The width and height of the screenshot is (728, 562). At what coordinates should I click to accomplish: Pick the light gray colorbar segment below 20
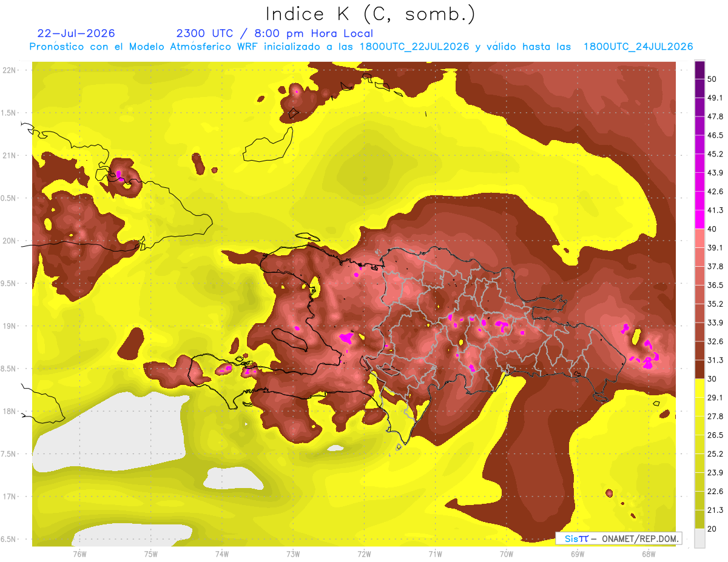[x=699, y=538]
